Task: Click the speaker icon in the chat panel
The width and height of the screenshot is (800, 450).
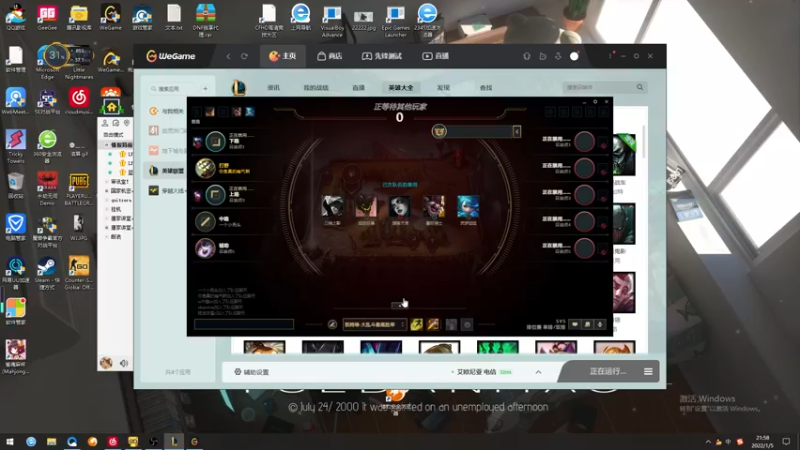Action: click(x=124, y=363)
